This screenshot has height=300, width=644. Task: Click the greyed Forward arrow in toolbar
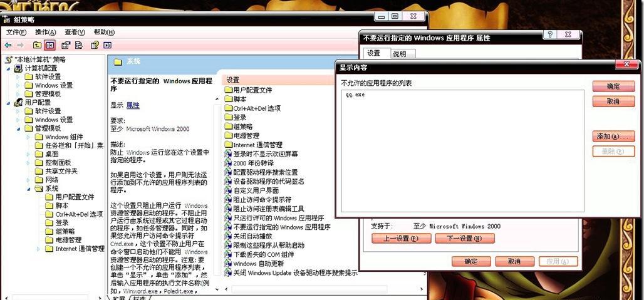point(20,45)
